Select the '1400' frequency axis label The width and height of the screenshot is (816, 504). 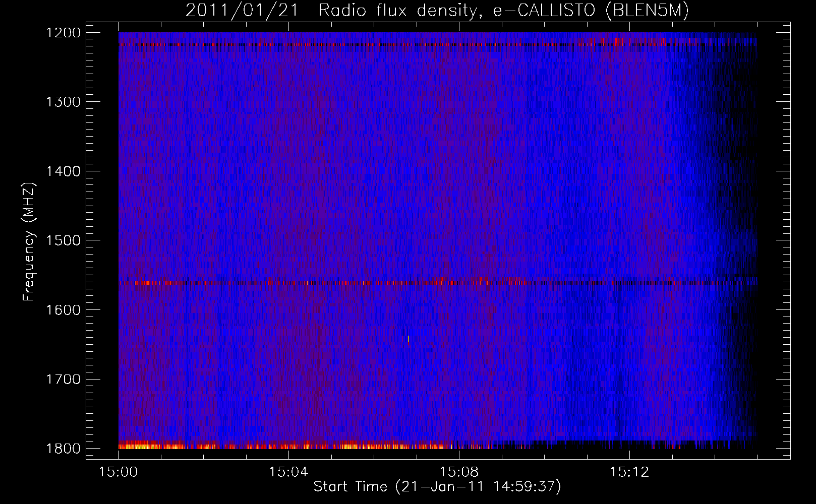point(63,171)
